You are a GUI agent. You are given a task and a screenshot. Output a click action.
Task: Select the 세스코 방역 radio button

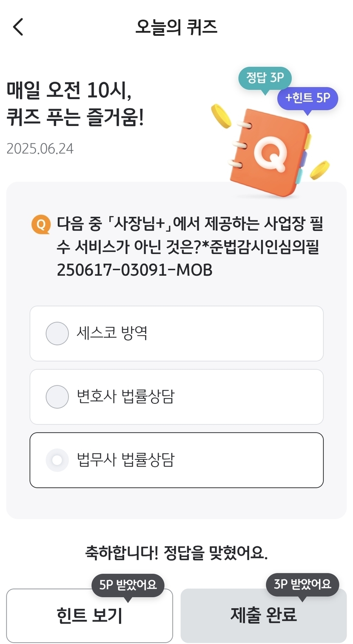tap(57, 333)
